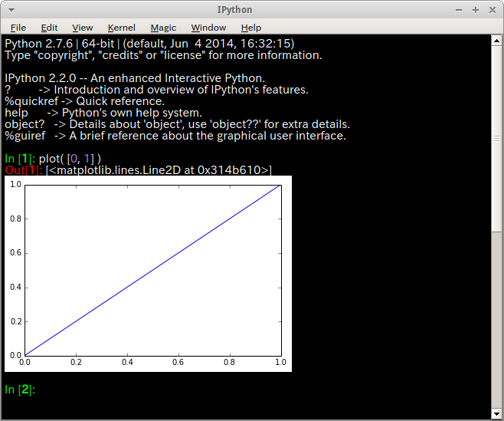Open the window menu arrow in title bar
This screenshot has width=504, height=421.
11,10
